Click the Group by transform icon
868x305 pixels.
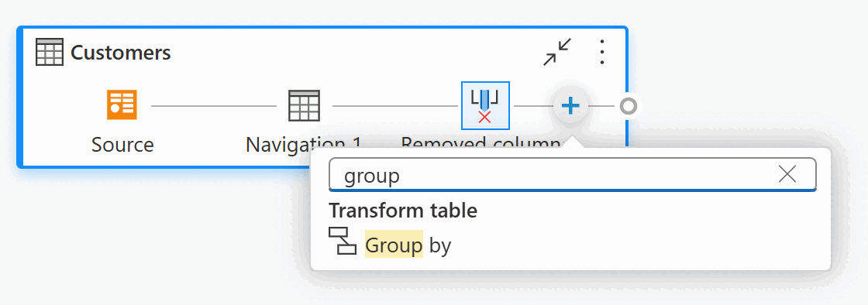click(x=343, y=240)
